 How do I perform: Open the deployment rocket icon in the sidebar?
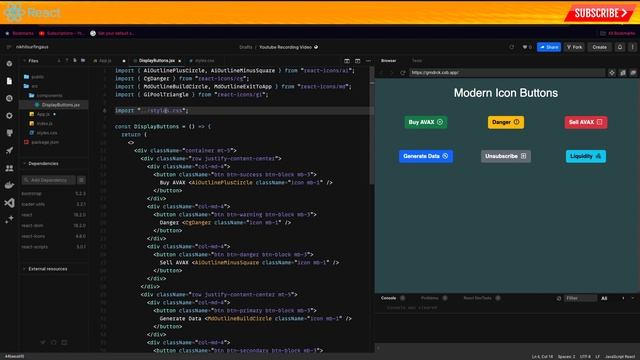click(9, 151)
